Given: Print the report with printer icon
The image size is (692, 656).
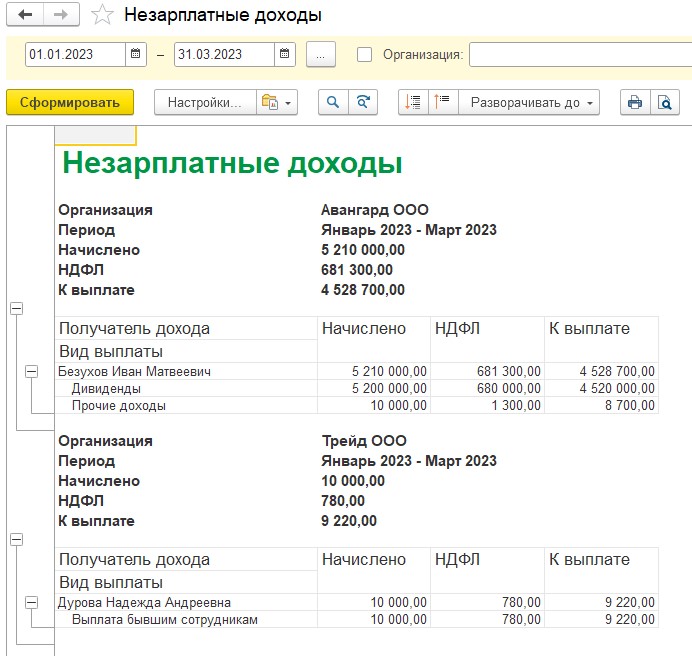Looking at the screenshot, I should click(x=635, y=102).
